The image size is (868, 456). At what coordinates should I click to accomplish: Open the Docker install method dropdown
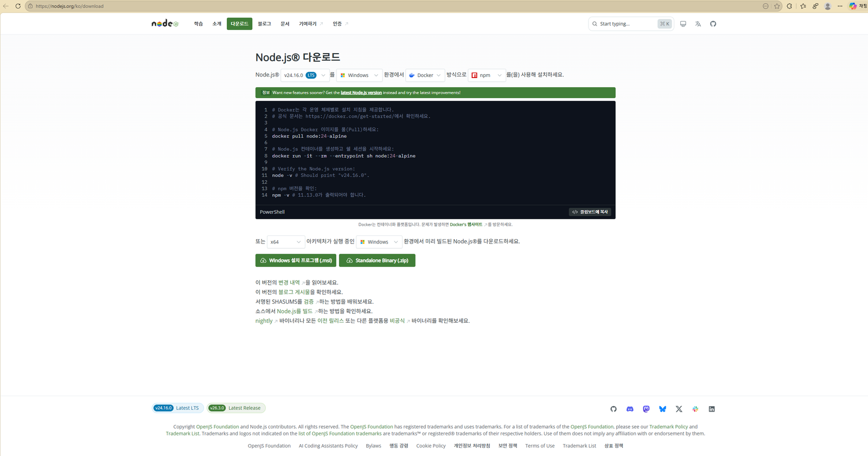pos(425,75)
